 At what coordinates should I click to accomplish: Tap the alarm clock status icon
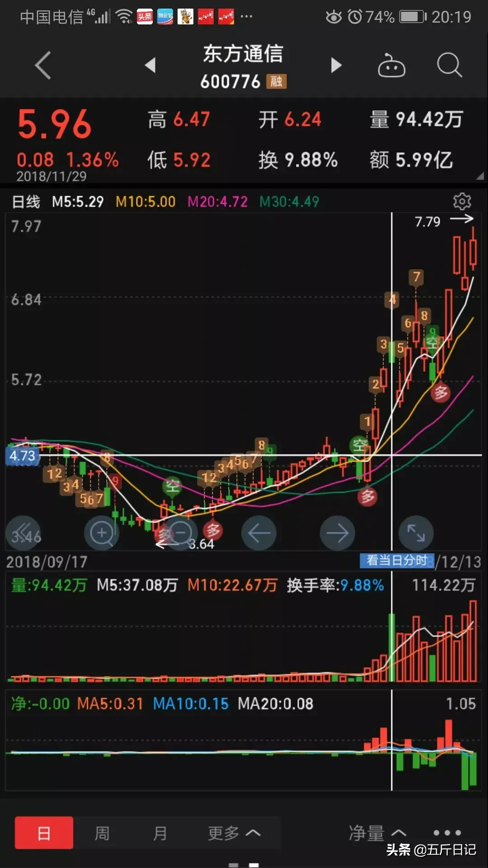[x=355, y=17]
